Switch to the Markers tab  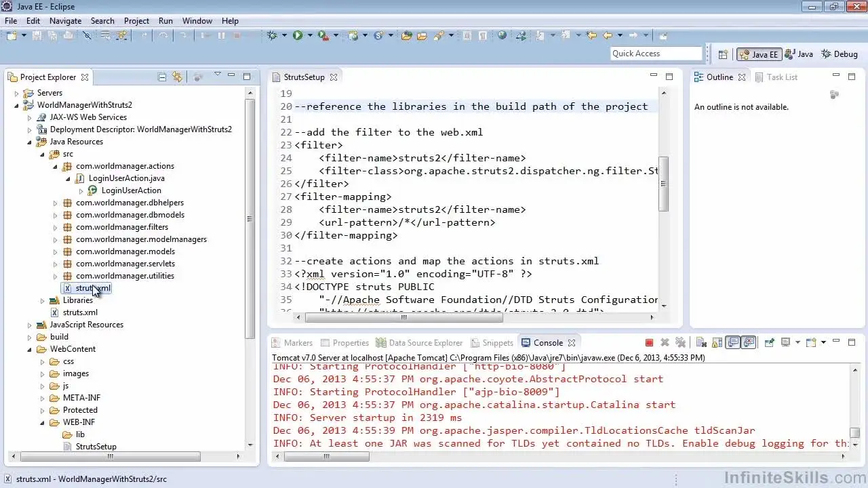coord(292,343)
